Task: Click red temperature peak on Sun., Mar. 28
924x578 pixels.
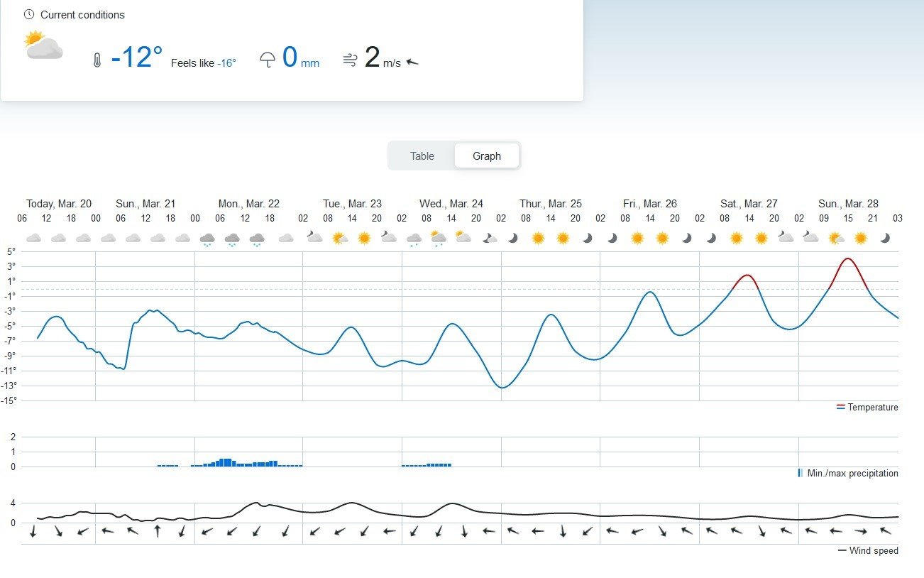Action: [848, 259]
